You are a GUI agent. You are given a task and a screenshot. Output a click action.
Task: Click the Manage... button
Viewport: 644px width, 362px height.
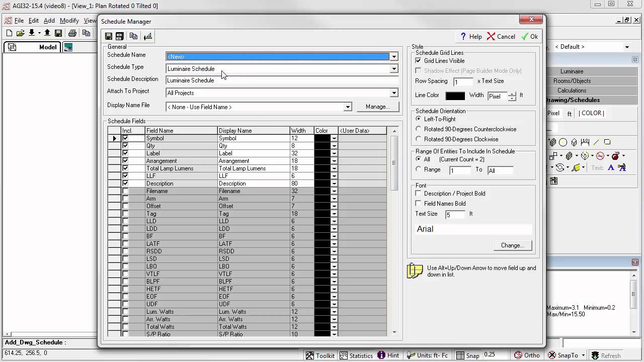[x=378, y=107]
